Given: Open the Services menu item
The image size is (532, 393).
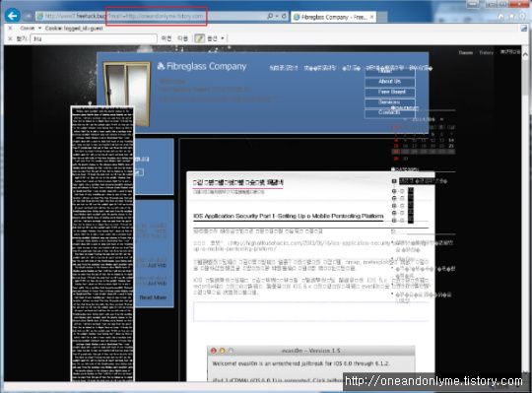Looking at the screenshot, I should [390, 102].
